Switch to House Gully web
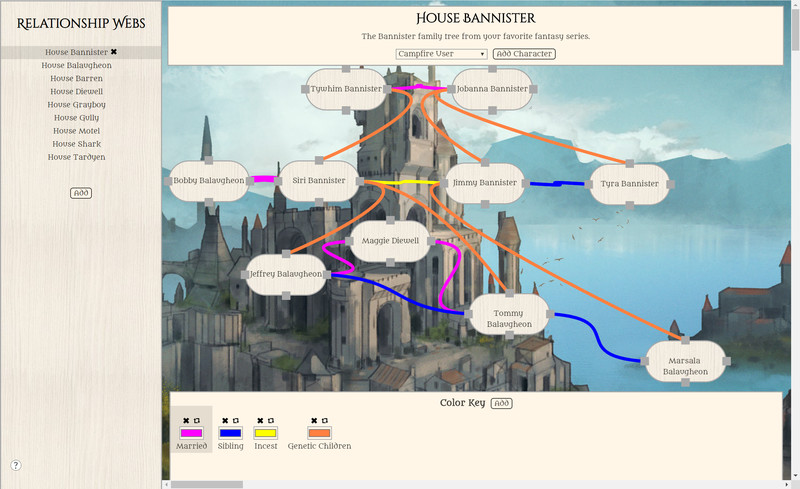This screenshot has height=489, width=800. [77, 118]
